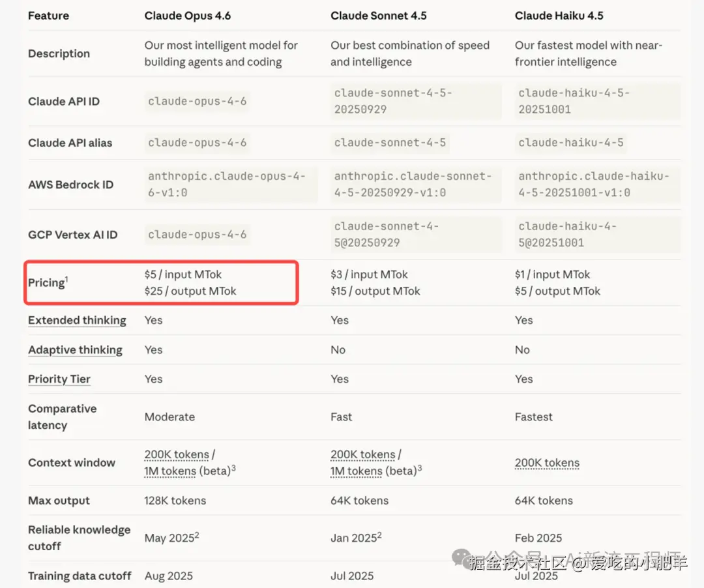Click the Opus GCP Vertex AI ID code
This screenshot has height=588, width=704.
(197, 234)
